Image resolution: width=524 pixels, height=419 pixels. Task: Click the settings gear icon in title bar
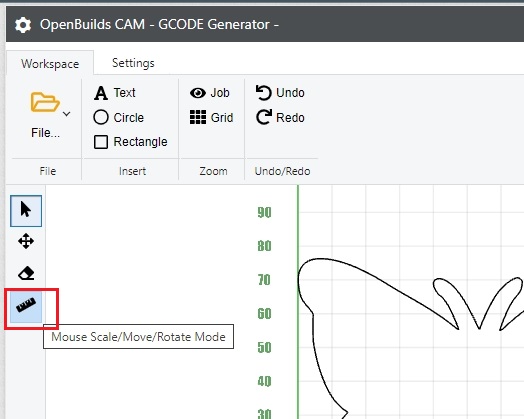point(23,25)
